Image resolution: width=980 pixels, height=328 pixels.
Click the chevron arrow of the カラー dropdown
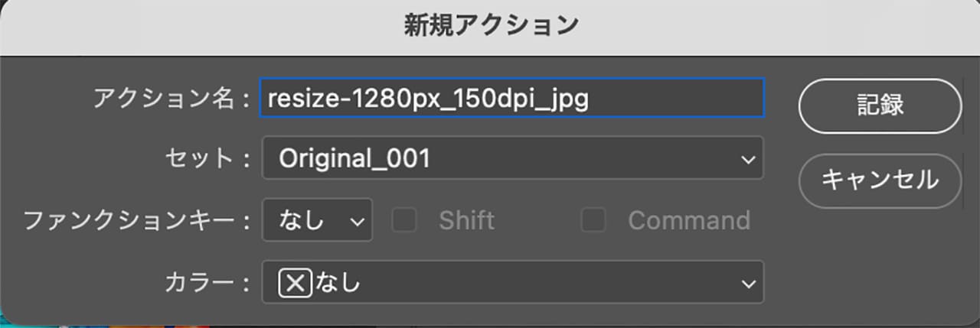(x=747, y=284)
